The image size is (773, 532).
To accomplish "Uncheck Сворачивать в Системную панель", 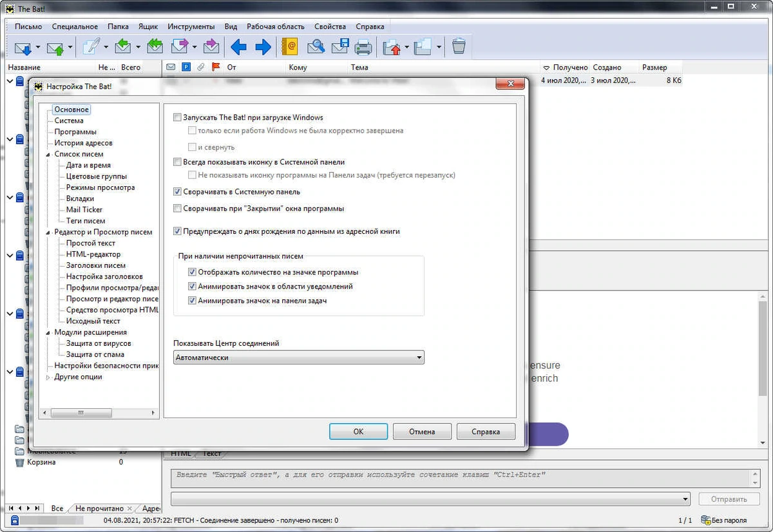I will (x=178, y=192).
